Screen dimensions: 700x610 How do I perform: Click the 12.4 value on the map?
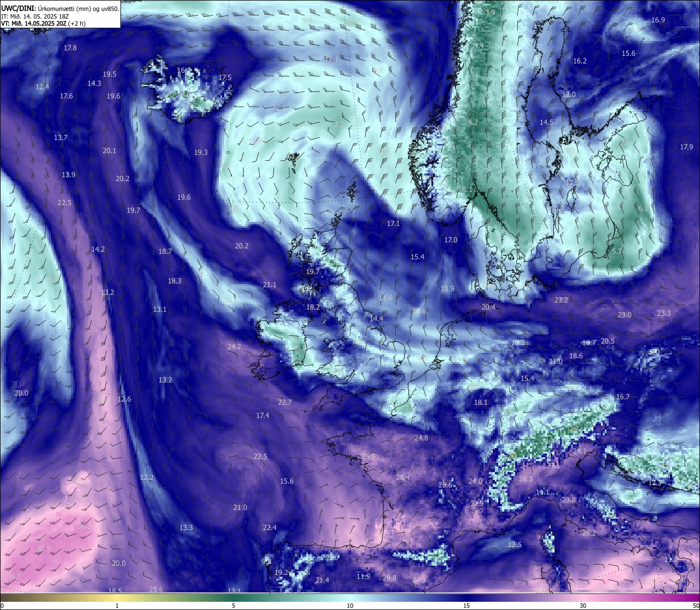42,87
